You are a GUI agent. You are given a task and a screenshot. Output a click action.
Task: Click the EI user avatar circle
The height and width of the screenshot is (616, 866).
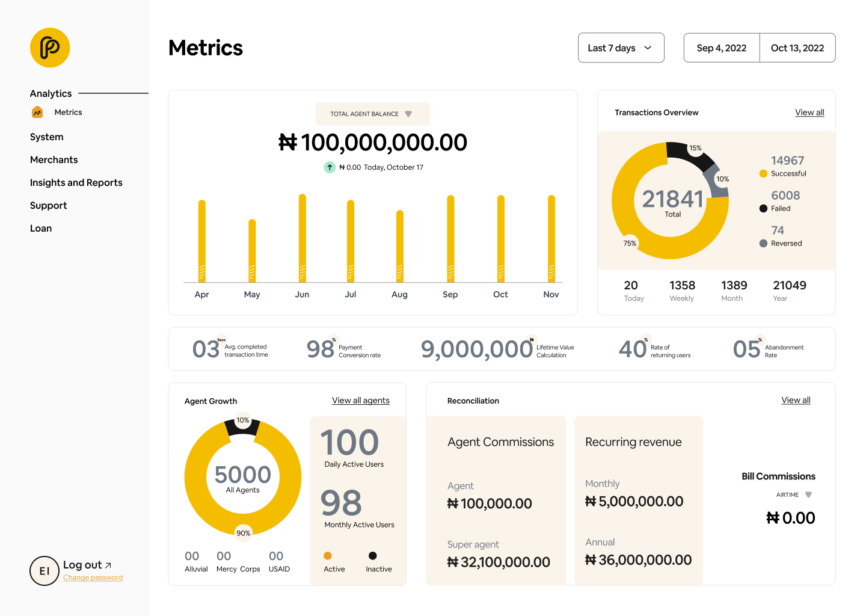(x=45, y=571)
